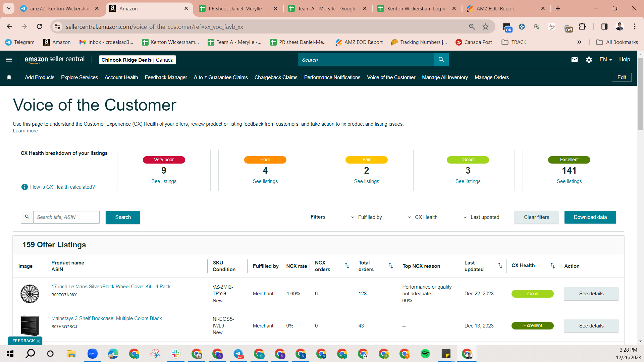This screenshot has width=644, height=362.
Task: Open the Learn more link
Action: click(x=25, y=131)
